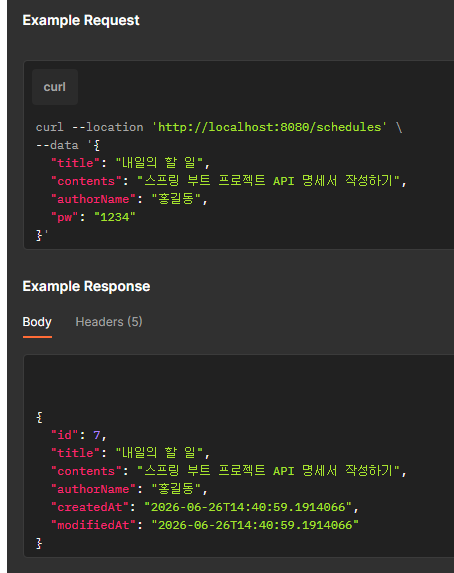Click the localhost:8080/schedules URL in curl command
The image size is (454, 573).
click(x=269, y=127)
